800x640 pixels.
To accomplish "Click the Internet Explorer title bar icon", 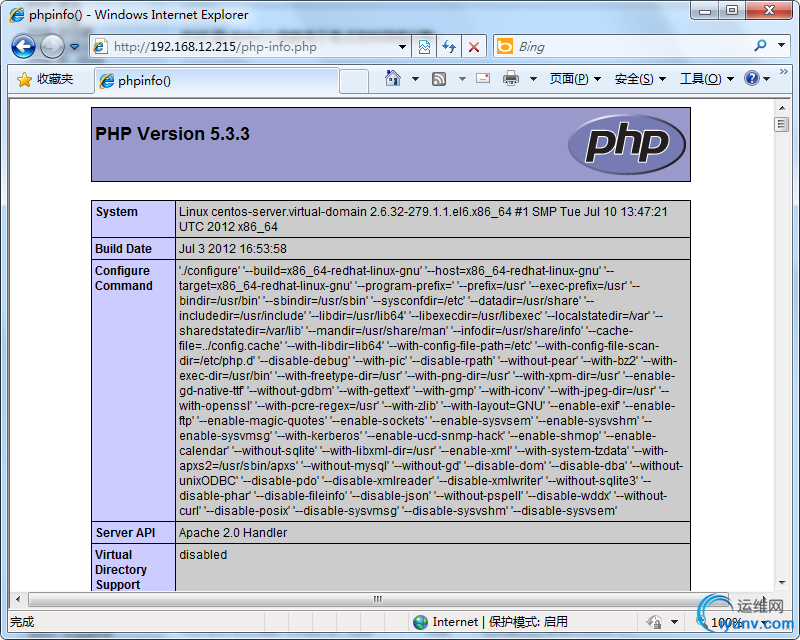I will point(17,15).
